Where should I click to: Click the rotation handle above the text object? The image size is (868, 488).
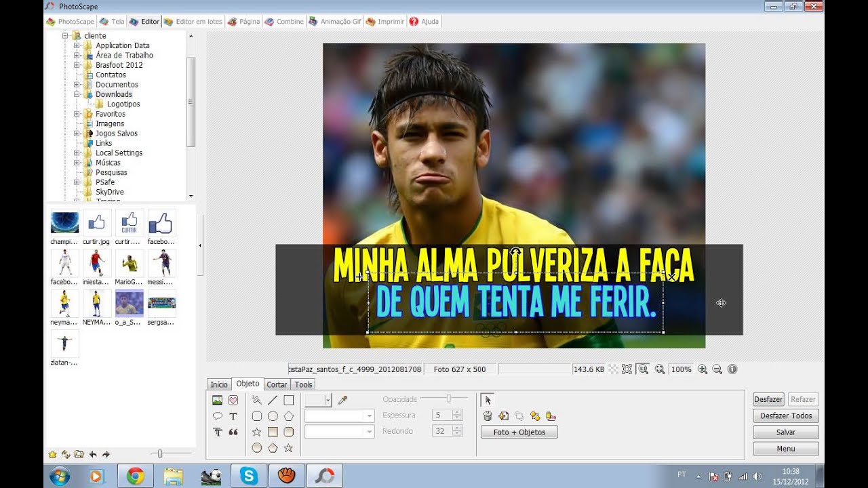tap(515, 251)
